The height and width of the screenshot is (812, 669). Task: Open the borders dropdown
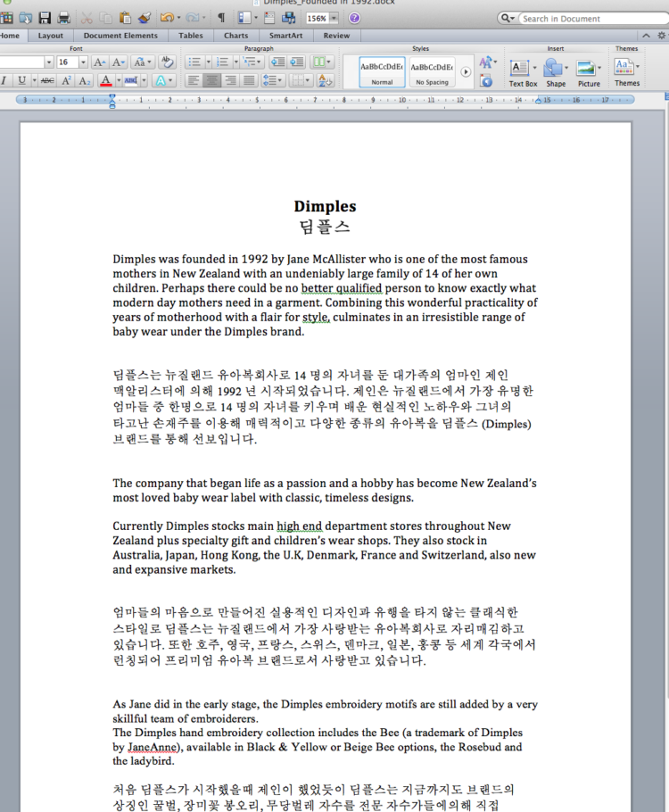[x=301, y=80]
